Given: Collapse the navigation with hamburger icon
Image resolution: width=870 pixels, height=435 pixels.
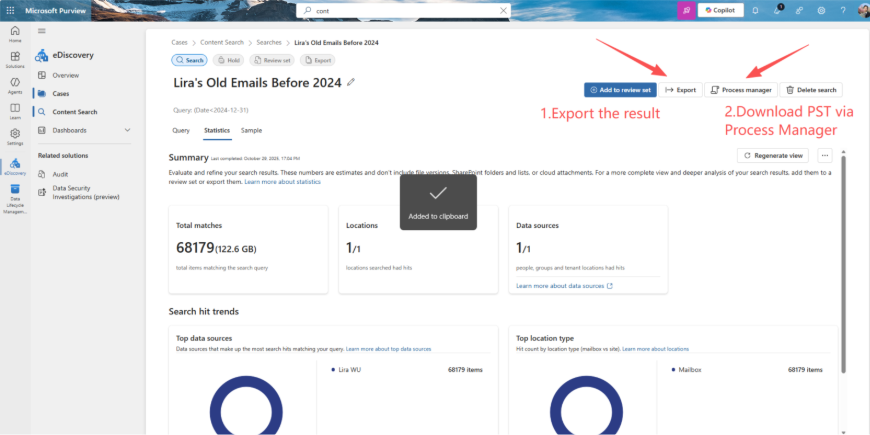Looking at the screenshot, I should tap(42, 31).
